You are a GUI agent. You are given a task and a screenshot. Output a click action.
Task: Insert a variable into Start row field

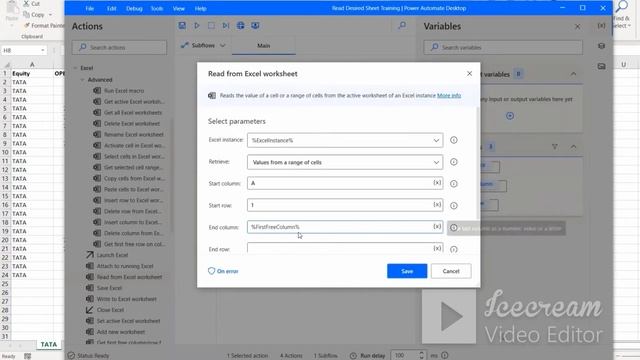437,204
